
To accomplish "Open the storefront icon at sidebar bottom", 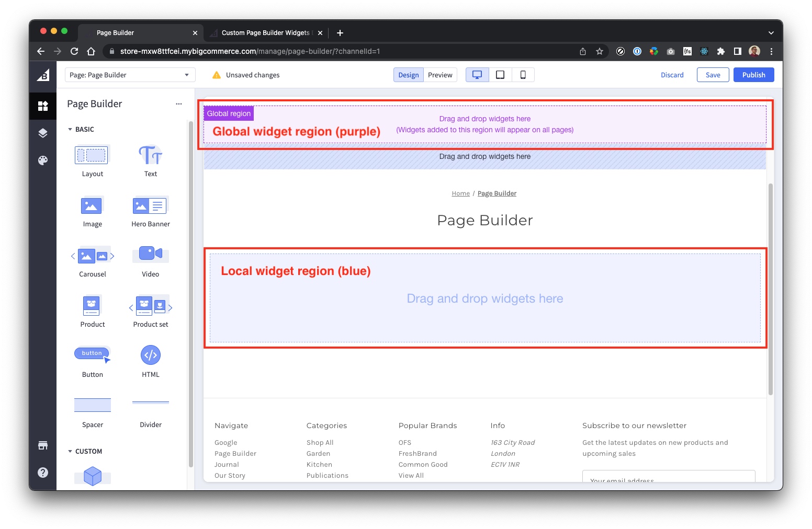I will pos(43,445).
